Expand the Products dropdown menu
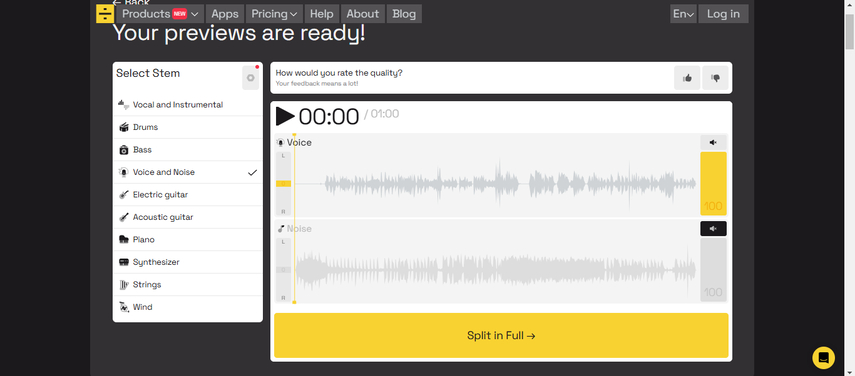 [160, 14]
